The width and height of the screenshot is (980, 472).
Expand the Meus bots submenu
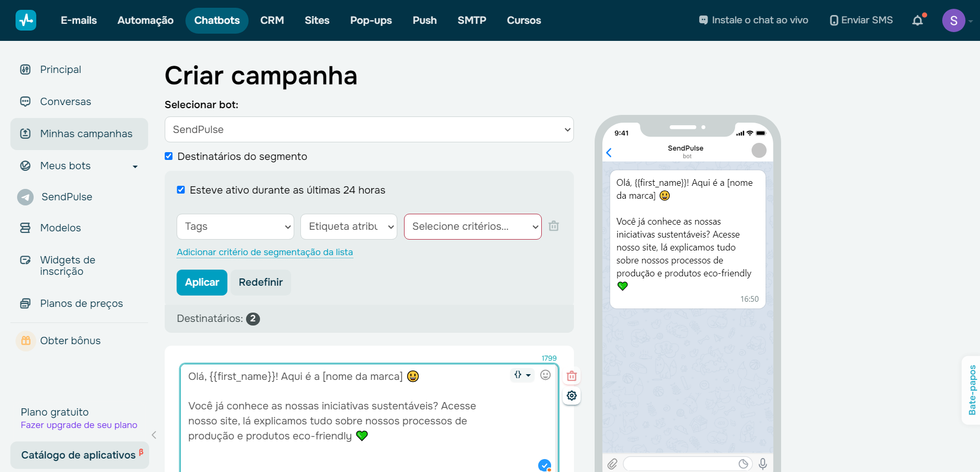[x=135, y=166]
